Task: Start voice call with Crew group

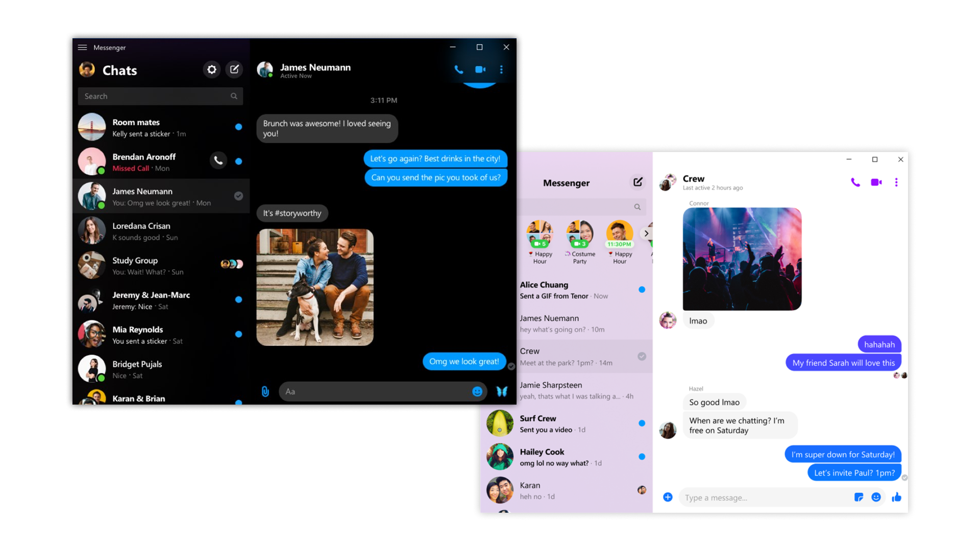Action: pos(855,182)
